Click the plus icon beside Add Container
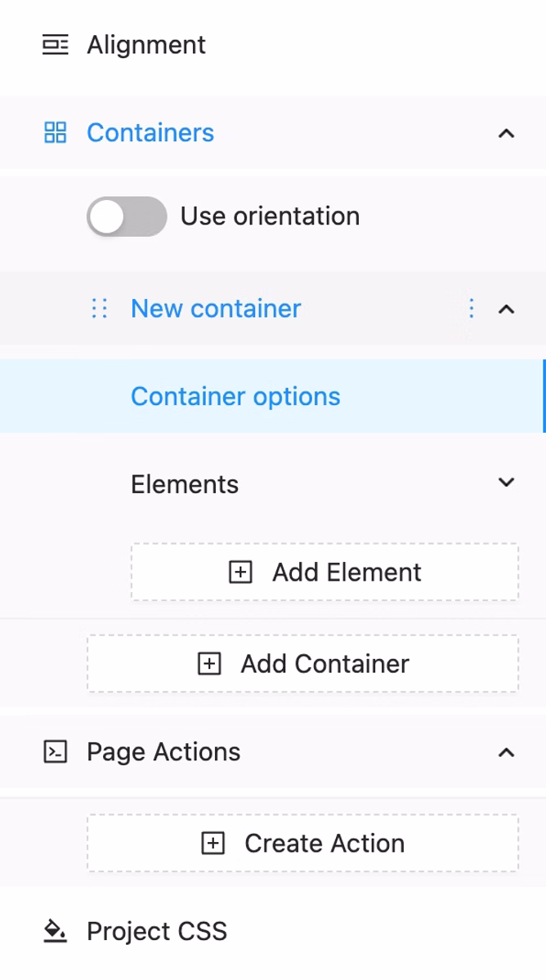The height and width of the screenshot is (980, 546). [210, 664]
